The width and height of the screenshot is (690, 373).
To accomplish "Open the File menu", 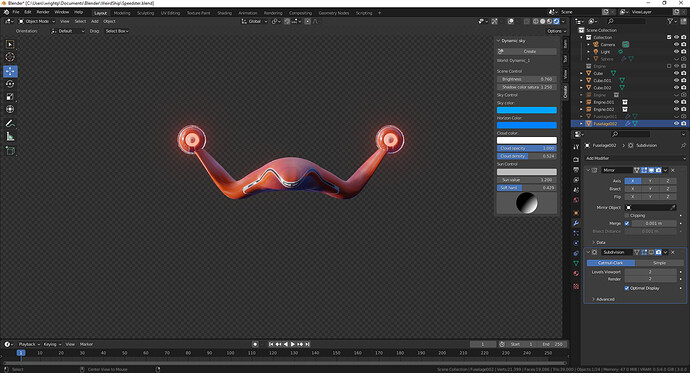I will point(16,12).
